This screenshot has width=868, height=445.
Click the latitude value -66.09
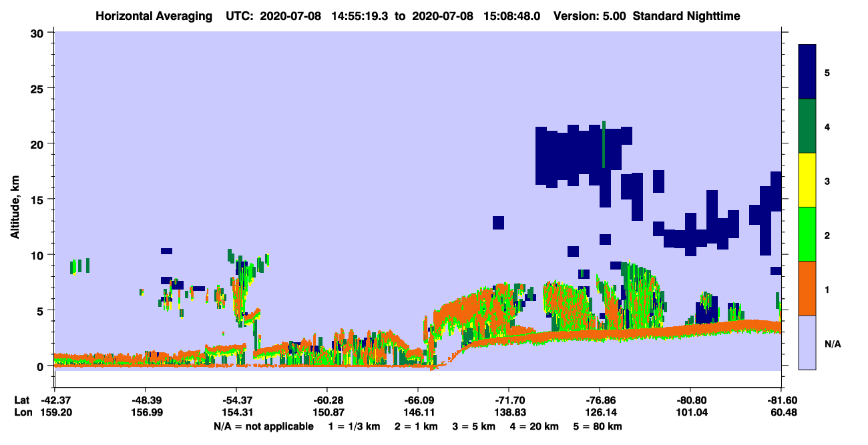[x=418, y=400]
